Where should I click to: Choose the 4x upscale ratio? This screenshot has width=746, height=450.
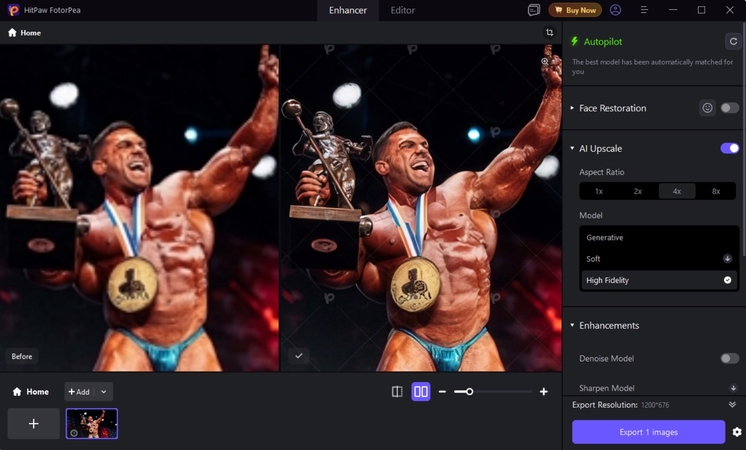[677, 191]
